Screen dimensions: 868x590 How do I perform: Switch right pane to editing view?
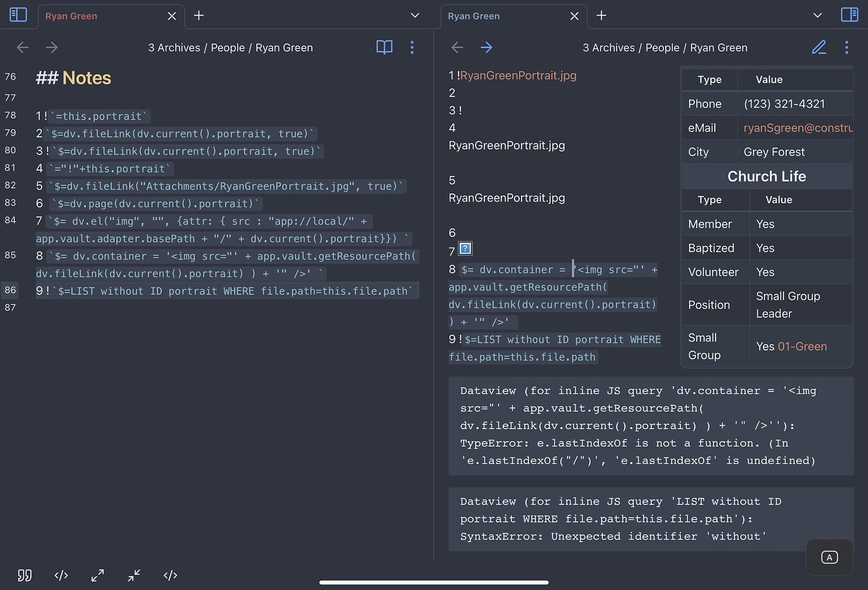819,47
